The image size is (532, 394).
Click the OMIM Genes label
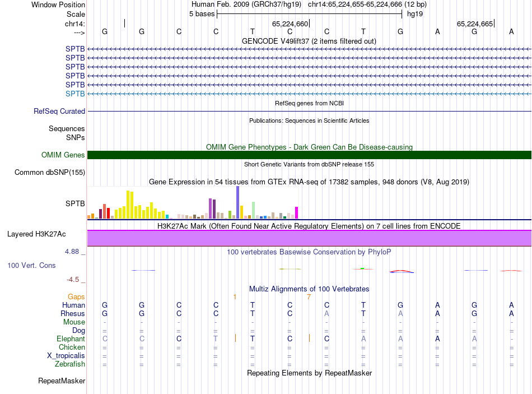click(x=63, y=155)
